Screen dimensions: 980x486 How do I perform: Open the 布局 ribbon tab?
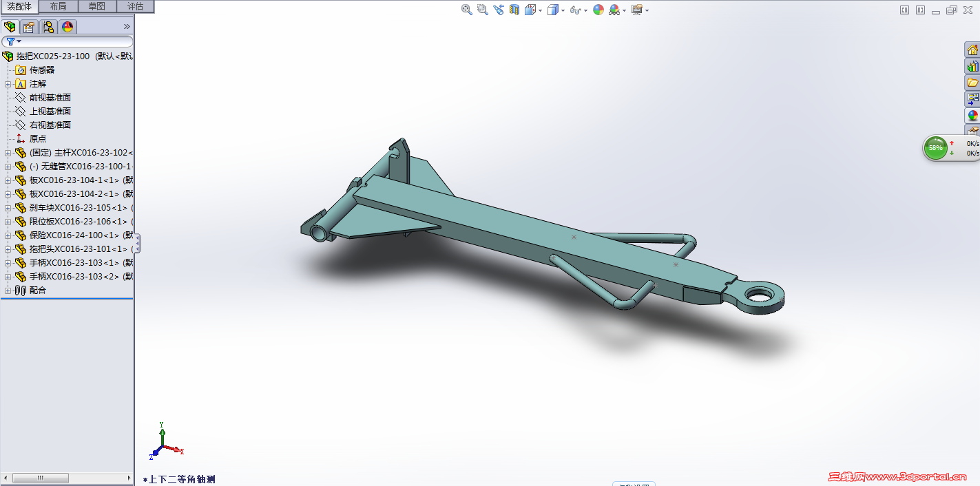[x=59, y=6]
